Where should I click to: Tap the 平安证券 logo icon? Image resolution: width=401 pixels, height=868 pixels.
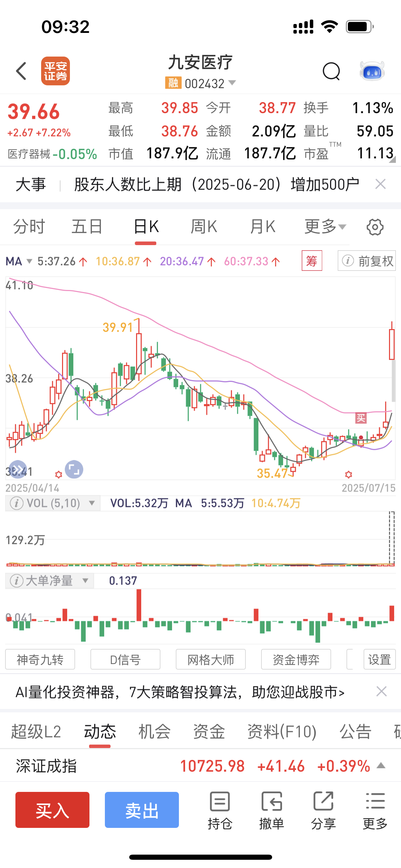pyautogui.click(x=56, y=71)
